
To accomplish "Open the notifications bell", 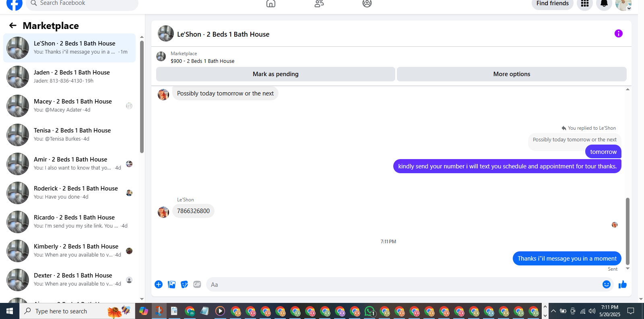I will pos(604,4).
